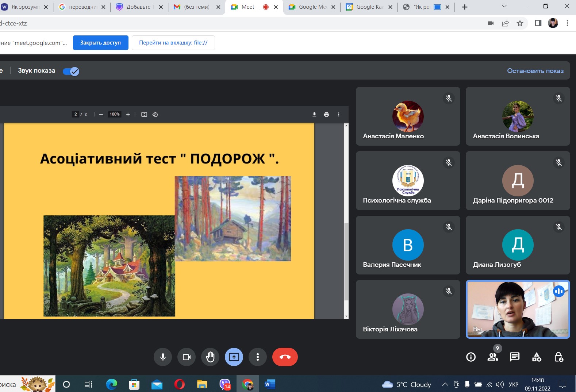Click Анастасія Маленко participant tile
The image size is (576, 392).
point(408,116)
